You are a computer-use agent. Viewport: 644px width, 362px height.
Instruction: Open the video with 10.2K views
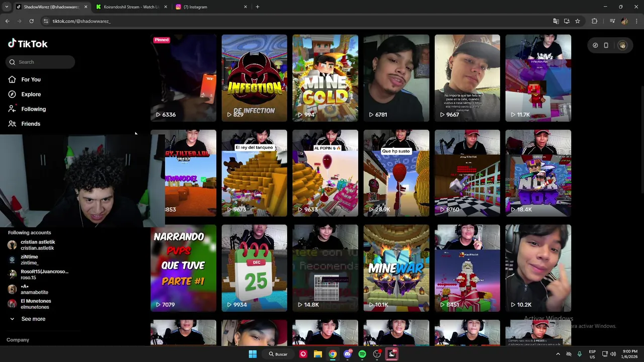pyautogui.click(x=538, y=268)
